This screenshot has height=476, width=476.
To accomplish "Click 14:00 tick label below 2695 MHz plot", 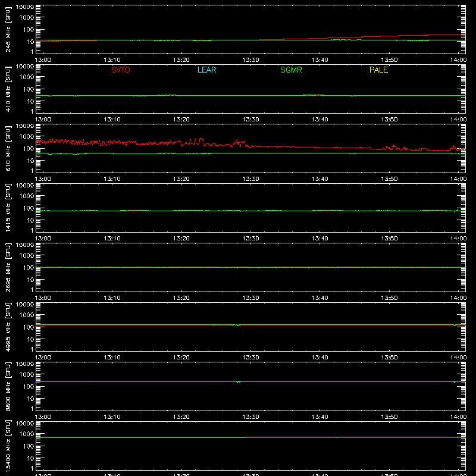I will (x=458, y=298).
